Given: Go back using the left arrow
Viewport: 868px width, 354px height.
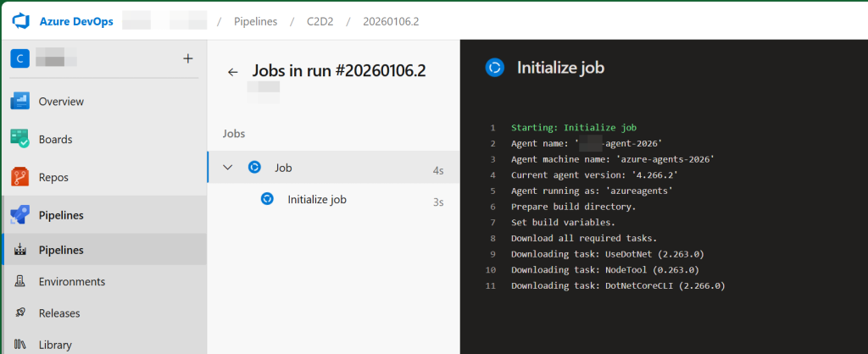Looking at the screenshot, I should point(232,72).
